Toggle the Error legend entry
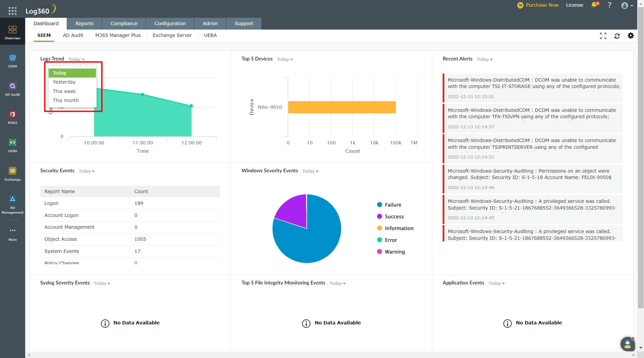 387,240
